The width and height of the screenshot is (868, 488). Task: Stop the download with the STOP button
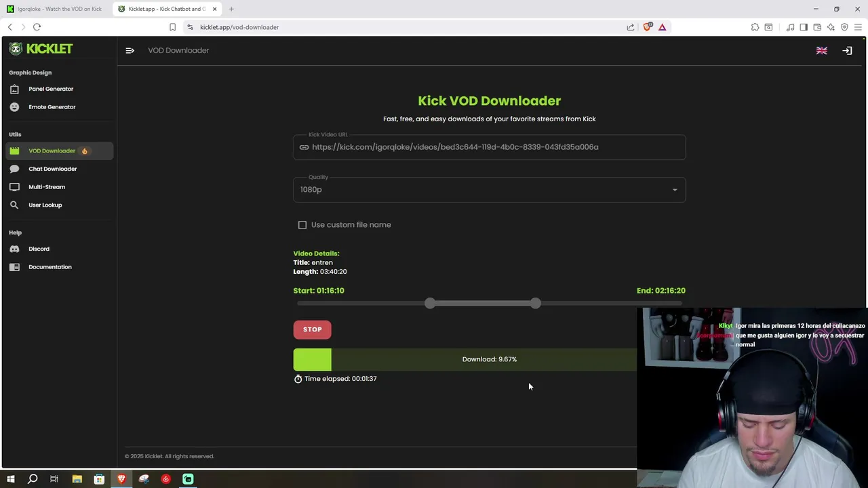(313, 329)
